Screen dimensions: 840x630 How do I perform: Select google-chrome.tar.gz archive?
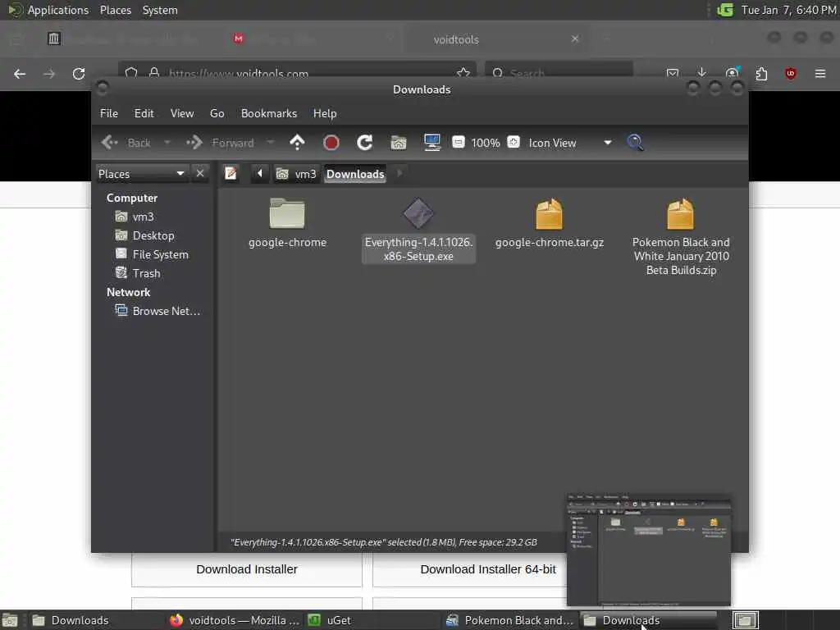point(549,223)
